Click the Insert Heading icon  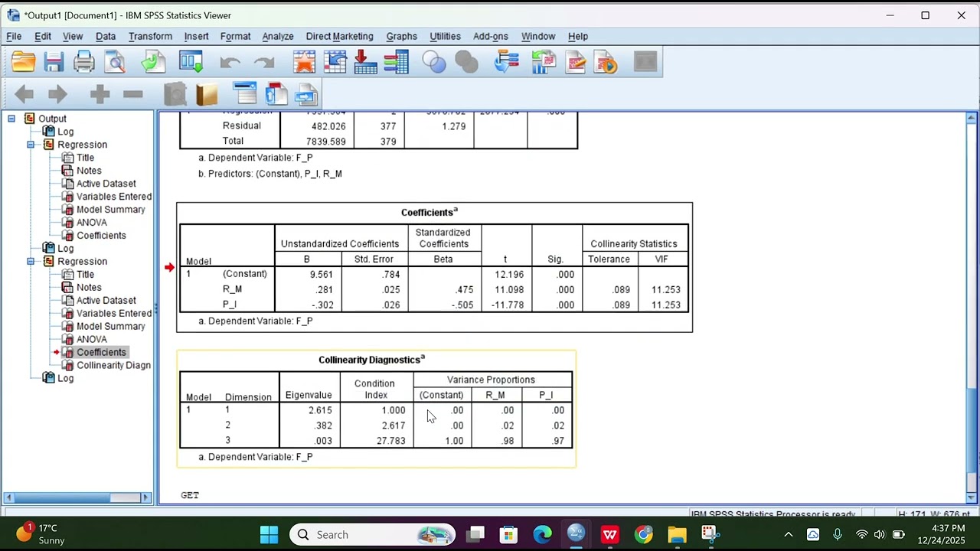coord(245,94)
